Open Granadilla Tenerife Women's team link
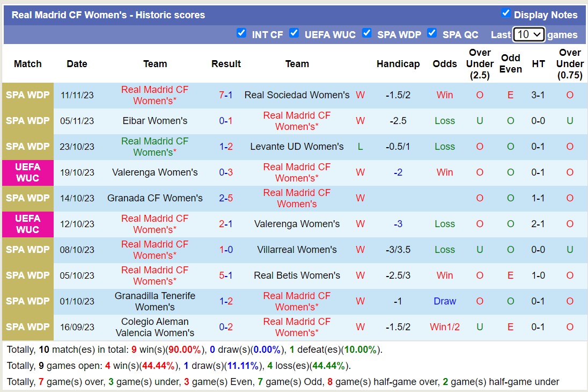The height and width of the screenshot is (392, 588). pos(155,301)
